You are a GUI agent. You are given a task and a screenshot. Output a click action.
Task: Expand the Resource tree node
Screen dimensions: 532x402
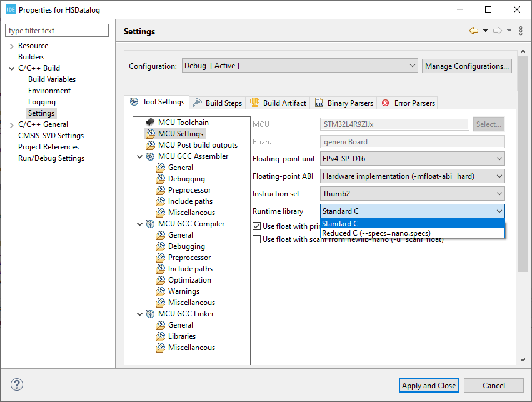11,46
